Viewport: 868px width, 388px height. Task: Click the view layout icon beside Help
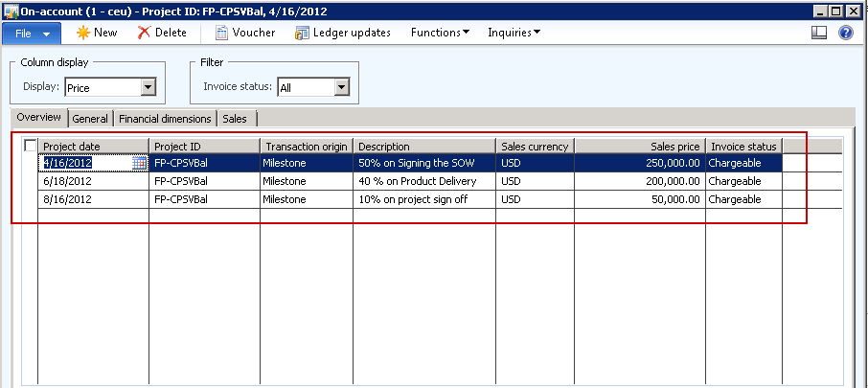point(819,33)
